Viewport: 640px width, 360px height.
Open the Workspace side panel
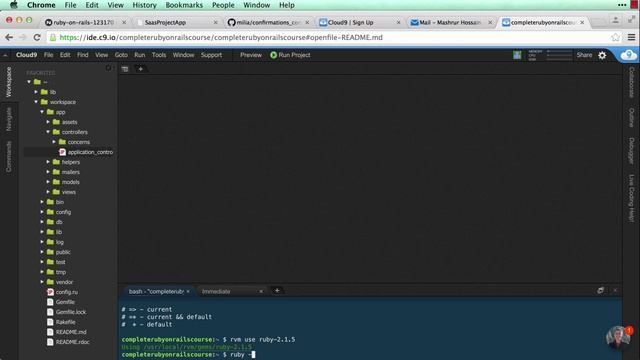[9, 82]
